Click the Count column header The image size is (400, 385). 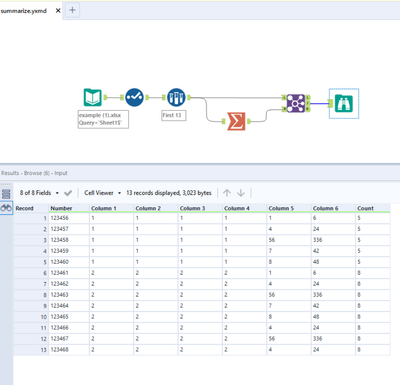coord(373,208)
